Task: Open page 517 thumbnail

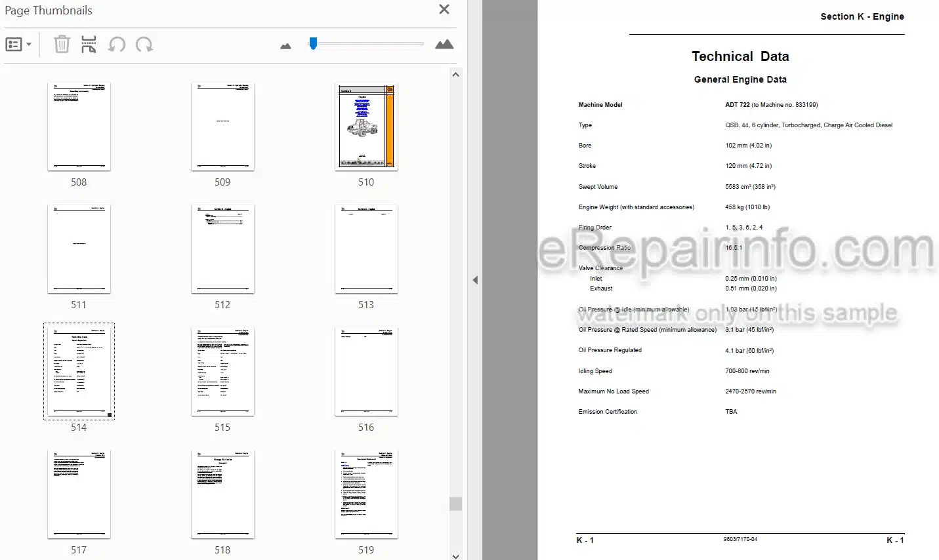Action: click(79, 494)
